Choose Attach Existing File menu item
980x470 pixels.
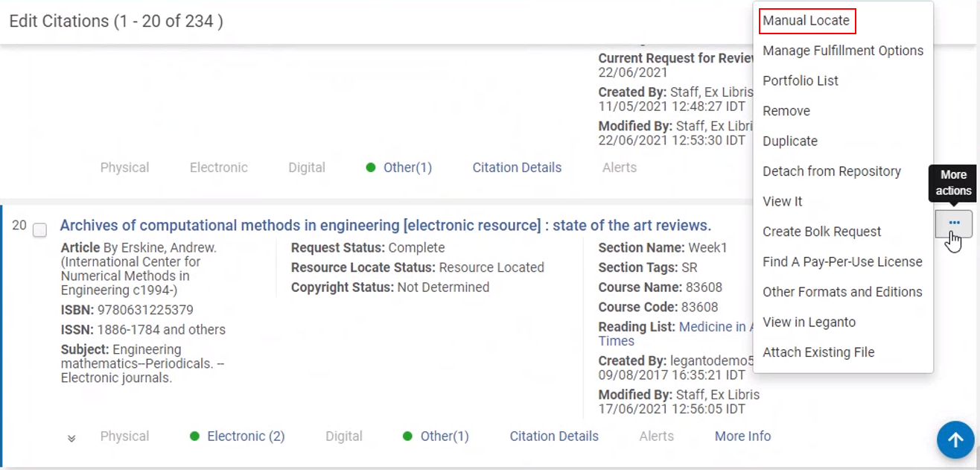point(818,352)
